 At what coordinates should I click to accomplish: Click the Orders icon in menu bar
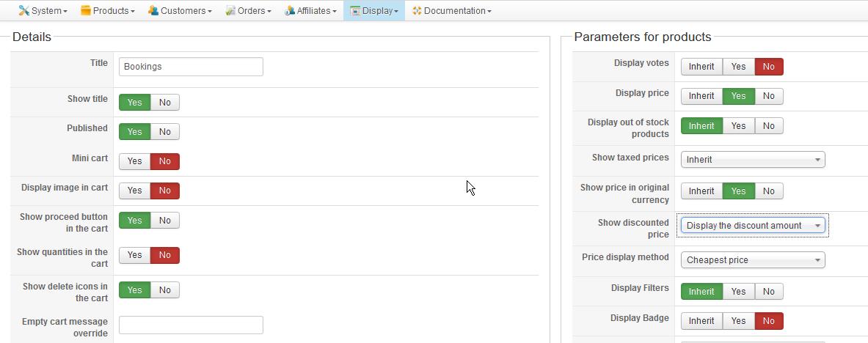230,11
